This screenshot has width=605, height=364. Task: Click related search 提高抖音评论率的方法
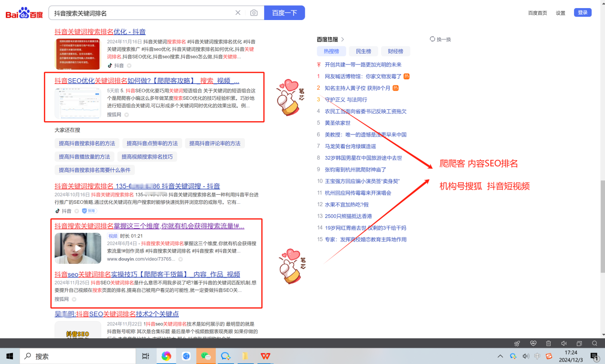[215, 143]
